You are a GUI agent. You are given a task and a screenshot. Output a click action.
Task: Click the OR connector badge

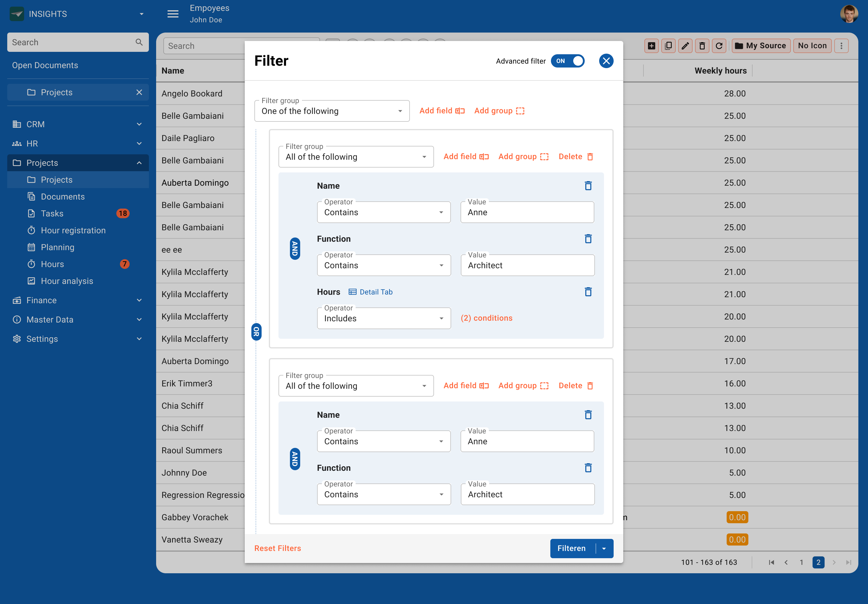click(x=256, y=332)
